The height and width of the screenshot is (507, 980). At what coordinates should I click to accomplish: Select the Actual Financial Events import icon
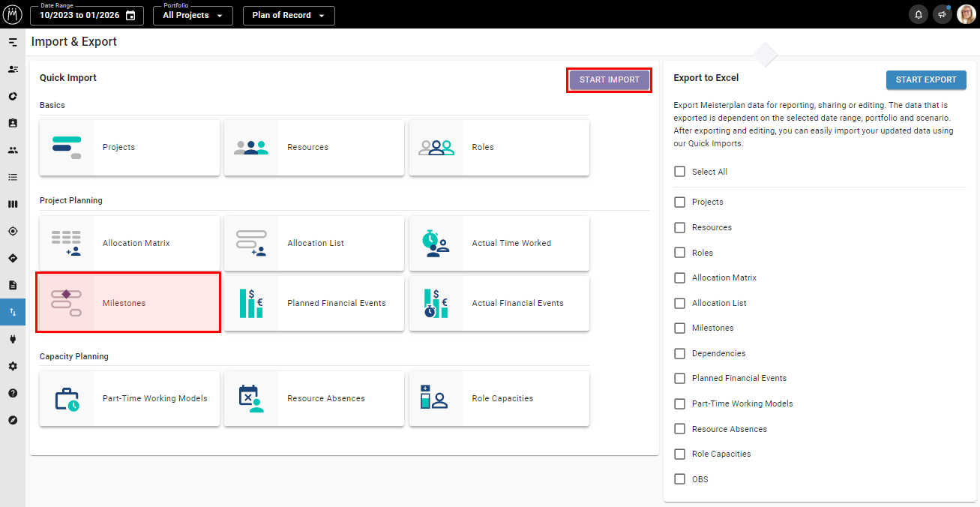click(x=436, y=304)
